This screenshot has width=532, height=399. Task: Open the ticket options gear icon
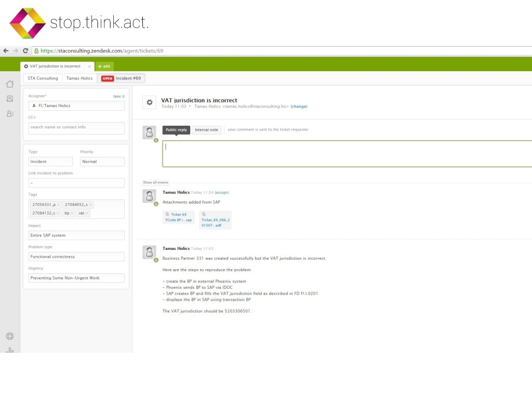[x=149, y=103]
